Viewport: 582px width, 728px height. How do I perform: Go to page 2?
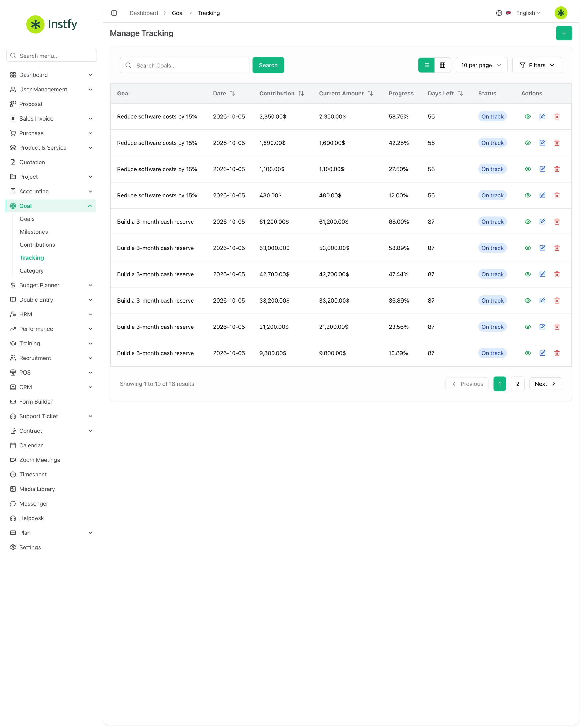point(517,384)
